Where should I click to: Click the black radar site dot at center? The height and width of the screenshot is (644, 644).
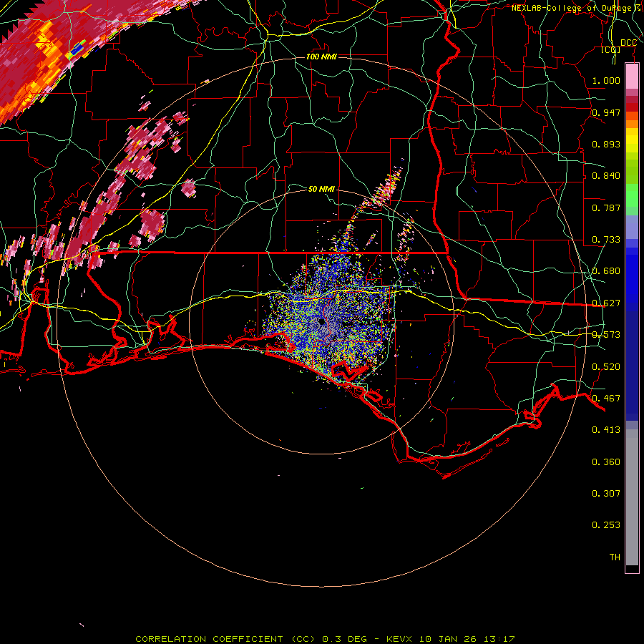click(321, 321)
